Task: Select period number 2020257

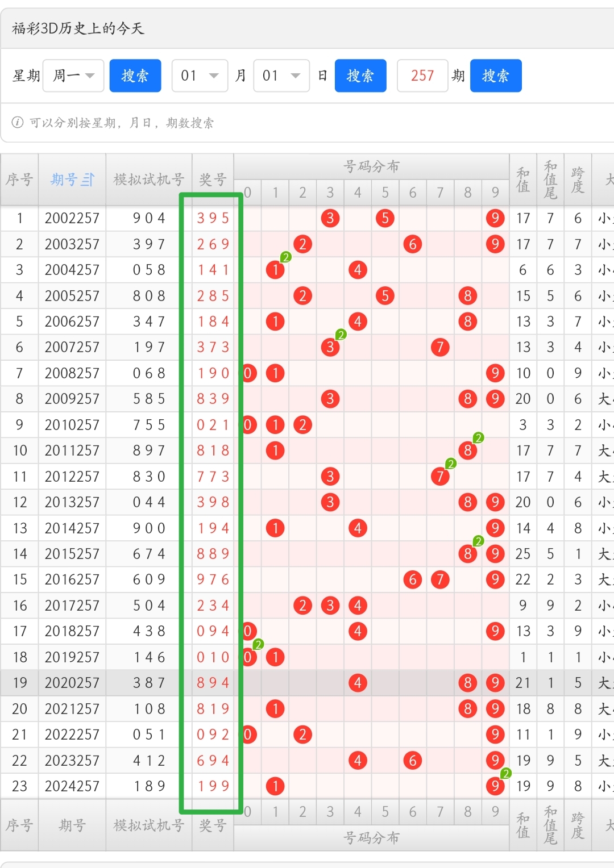Action: coord(72,683)
